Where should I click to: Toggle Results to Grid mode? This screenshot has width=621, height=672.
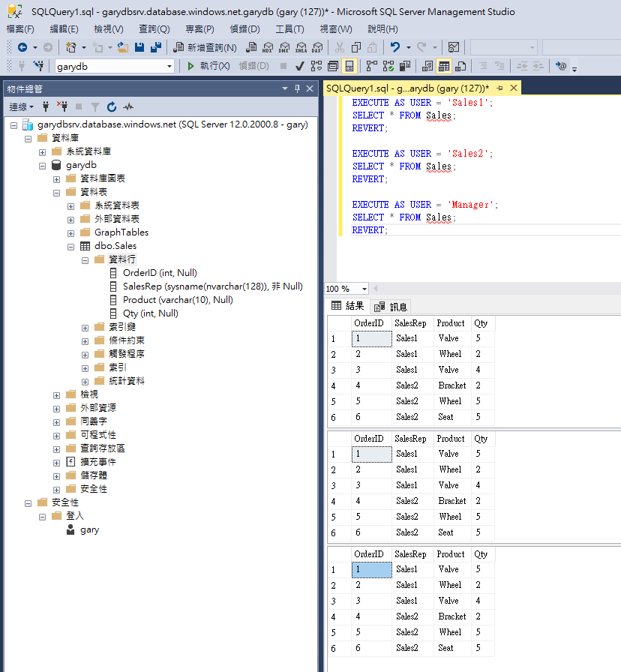444,66
